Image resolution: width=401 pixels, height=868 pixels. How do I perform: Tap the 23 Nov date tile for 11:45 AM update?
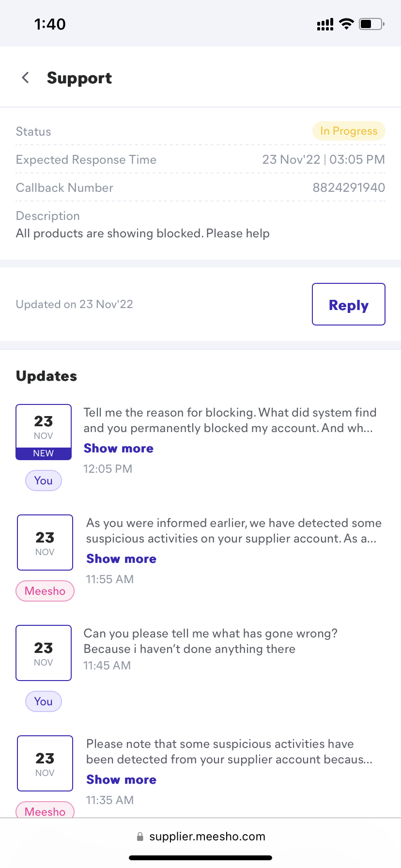44,652
